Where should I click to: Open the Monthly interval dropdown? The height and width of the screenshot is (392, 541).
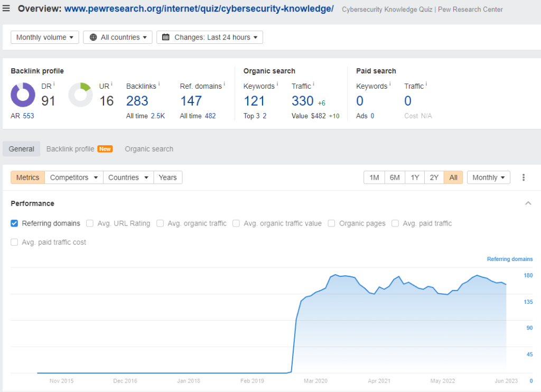pos(488,178)
